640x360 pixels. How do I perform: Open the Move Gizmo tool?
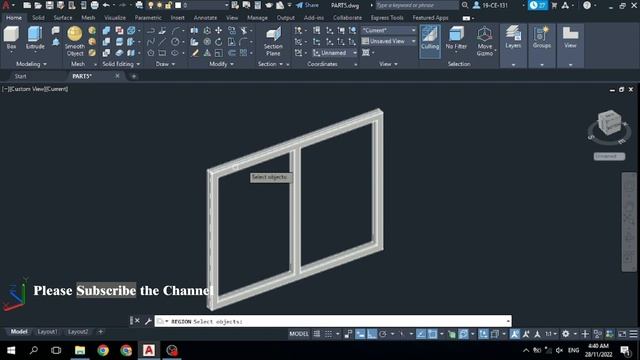pyautogui.click(x=484, y=41)
